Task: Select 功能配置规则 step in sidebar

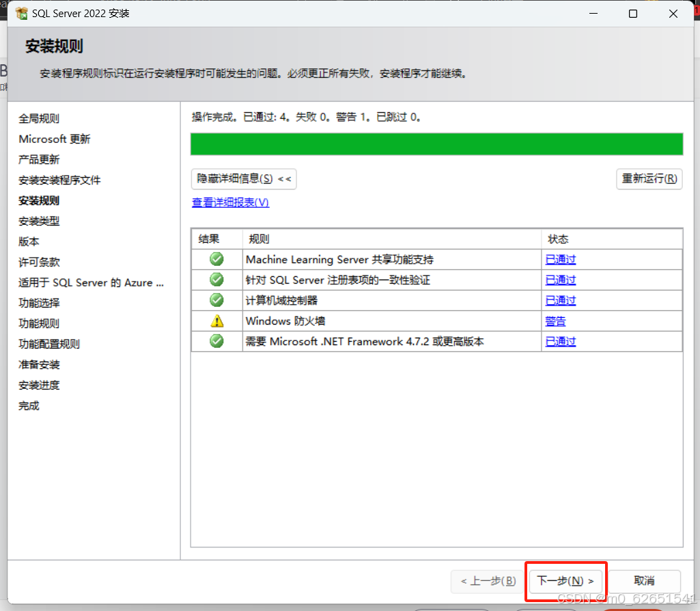Action: (x=49, y=344)
